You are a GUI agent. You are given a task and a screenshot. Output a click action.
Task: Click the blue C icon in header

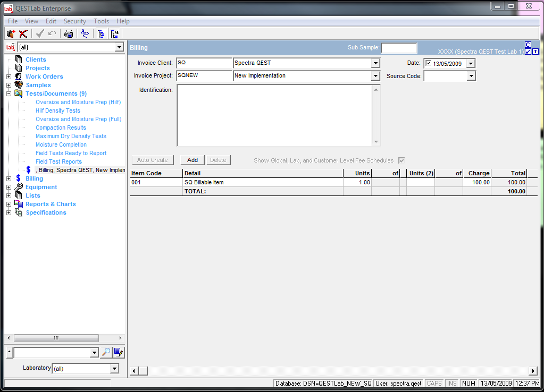click(528, 45)
